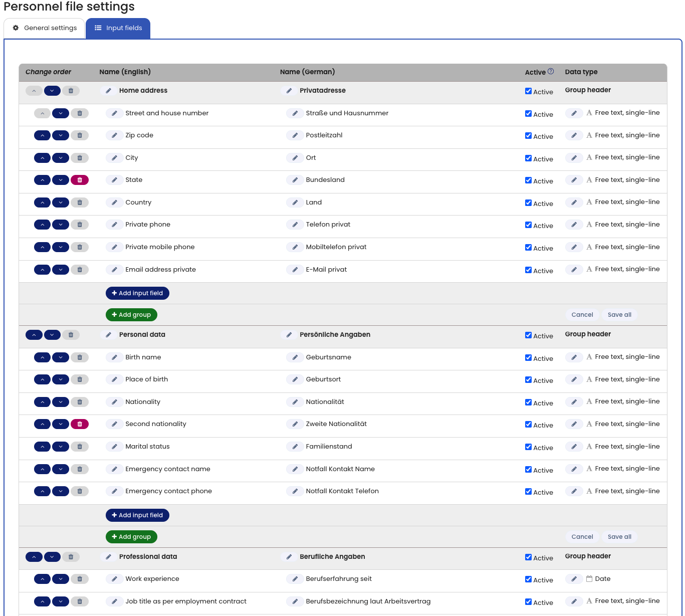
Task: Delete the State input field
Action: (x=80, y=180)
